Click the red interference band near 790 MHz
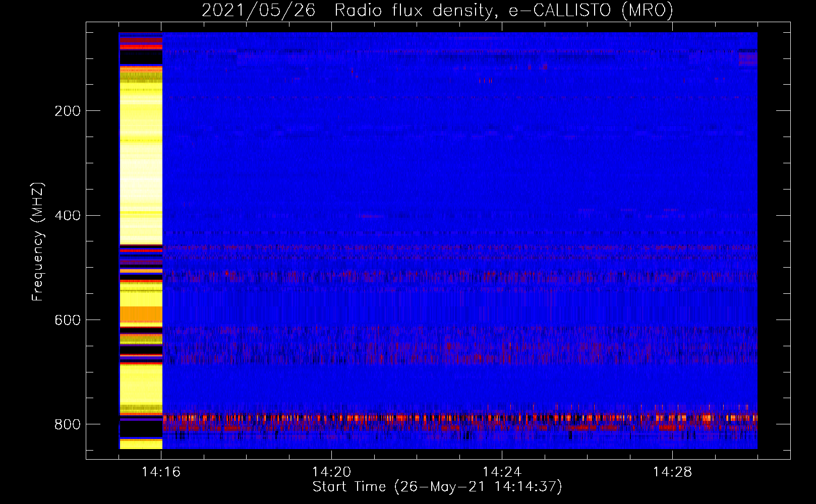 point(459,417)
